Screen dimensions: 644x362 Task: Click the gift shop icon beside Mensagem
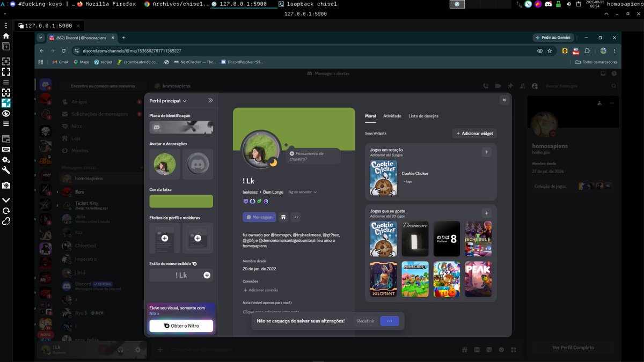click(283, 217)
